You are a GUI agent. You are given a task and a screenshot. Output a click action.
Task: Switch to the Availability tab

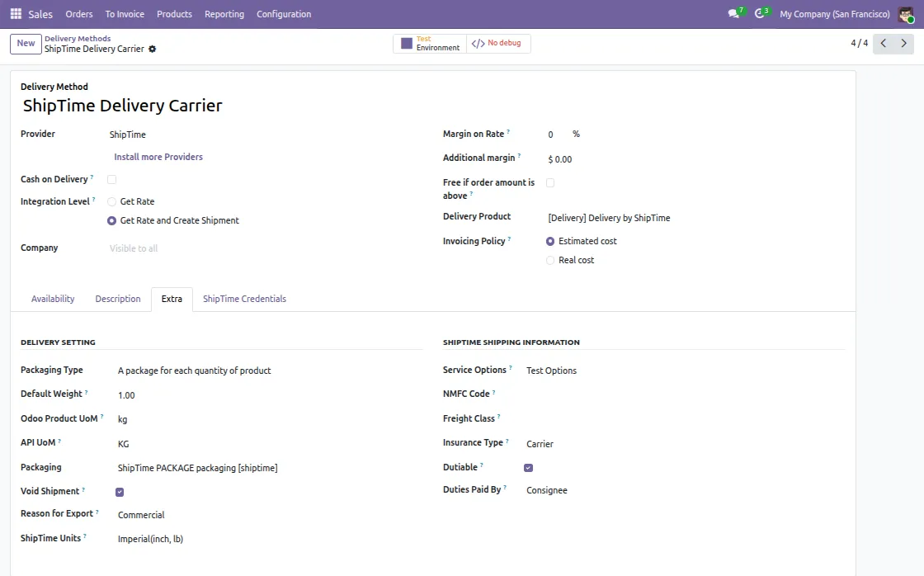tap(53, 299)
